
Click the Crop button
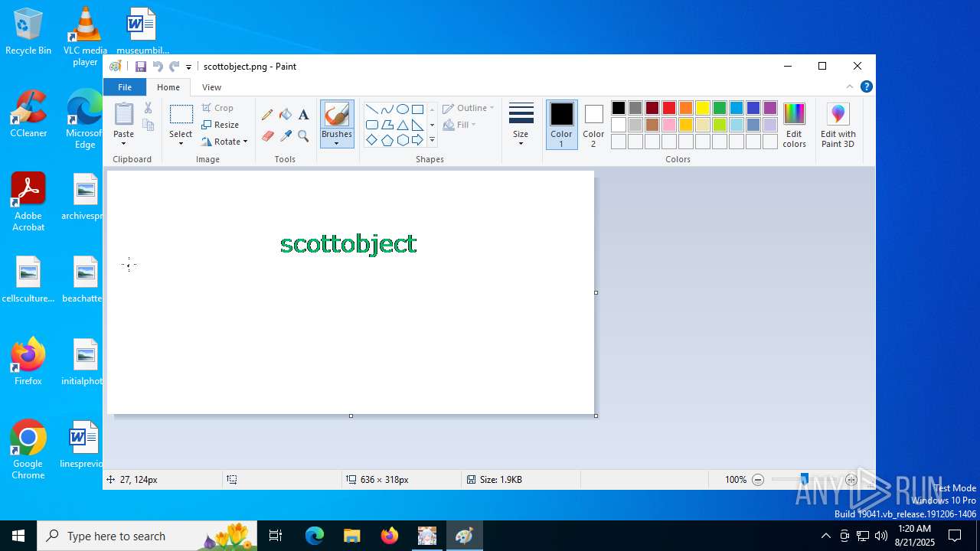[218, 108]
